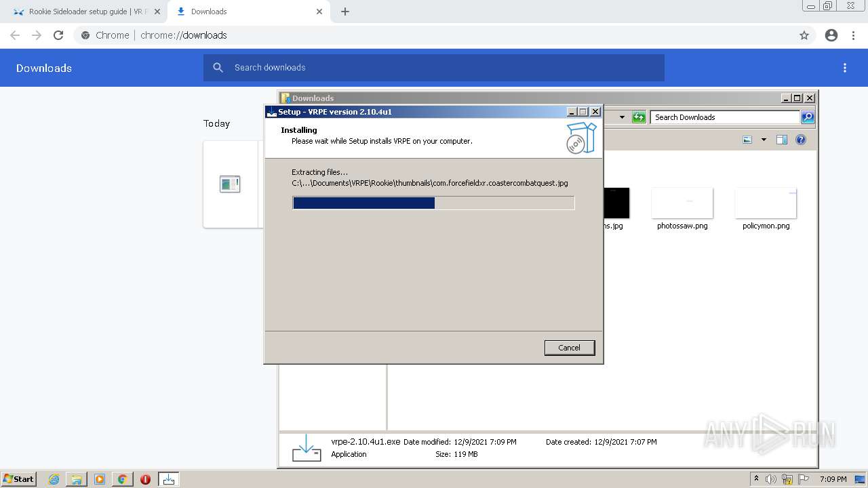Click the vrpe-2.10.4u1.exe details icon

307,448
